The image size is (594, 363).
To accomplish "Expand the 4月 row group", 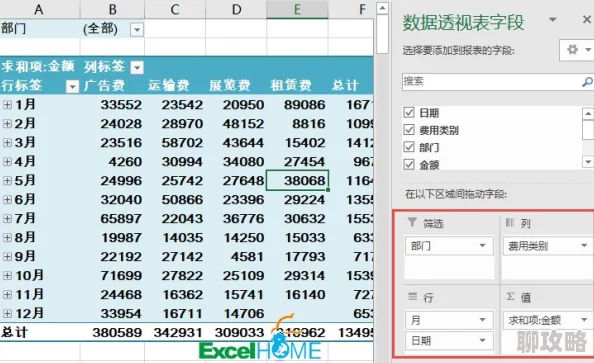I will 7,161.
